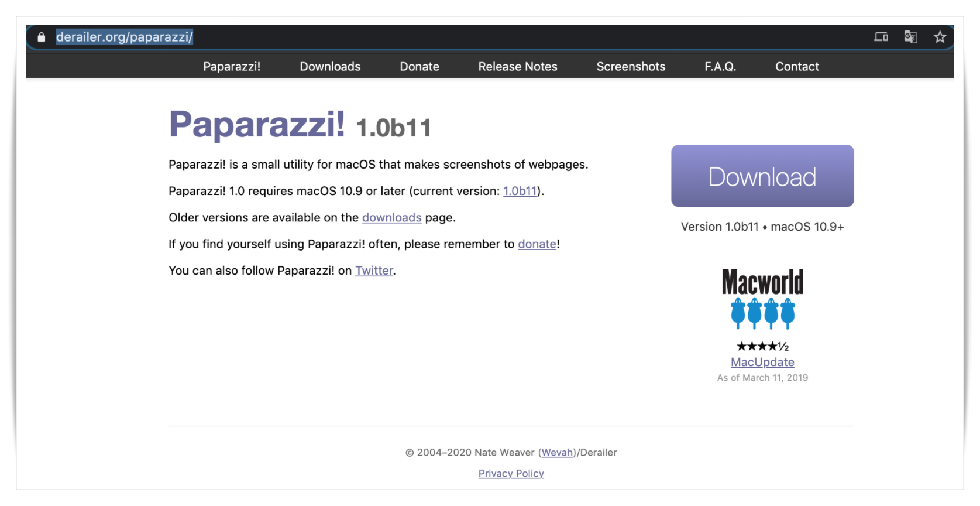
Task: Click the 'Version 1.0b11 • macOS 10.9+' text
Action: pyautogui.click(x=762, y=227)
